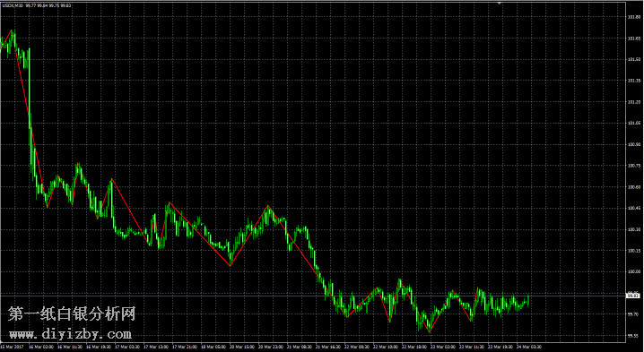
Task: Click the 100.00 price axis label
Action: coord(633,271)
